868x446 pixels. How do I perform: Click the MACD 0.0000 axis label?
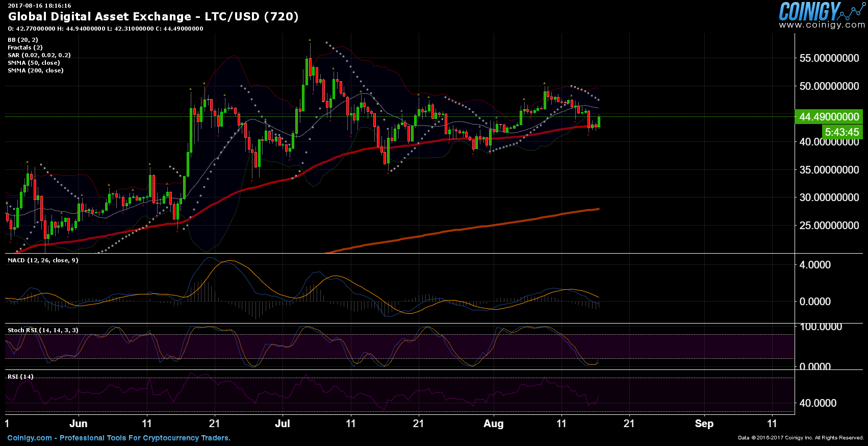coord(815,301)
